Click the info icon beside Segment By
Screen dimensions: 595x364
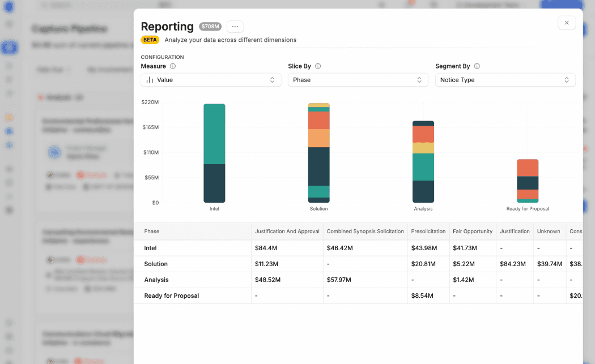pyautogui.click(x=477, y=66)
